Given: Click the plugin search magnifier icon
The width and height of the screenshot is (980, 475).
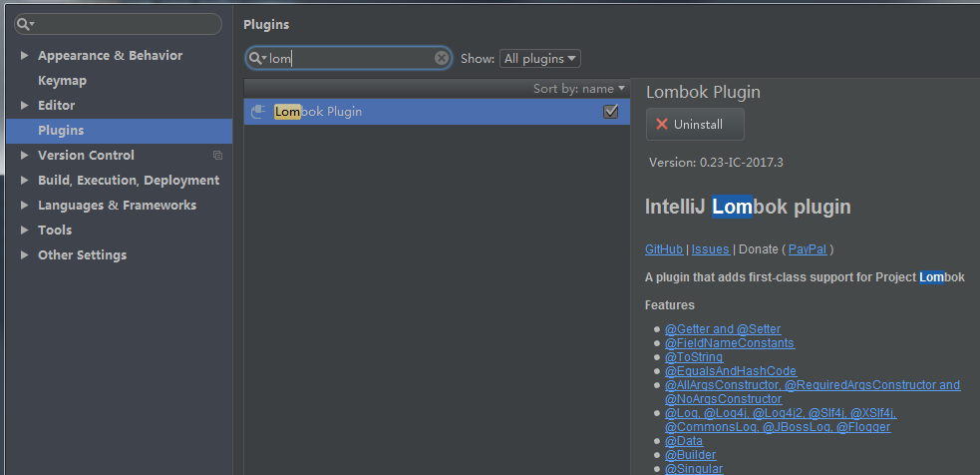Looking at the screenshot, I should [x=256, y=58].
